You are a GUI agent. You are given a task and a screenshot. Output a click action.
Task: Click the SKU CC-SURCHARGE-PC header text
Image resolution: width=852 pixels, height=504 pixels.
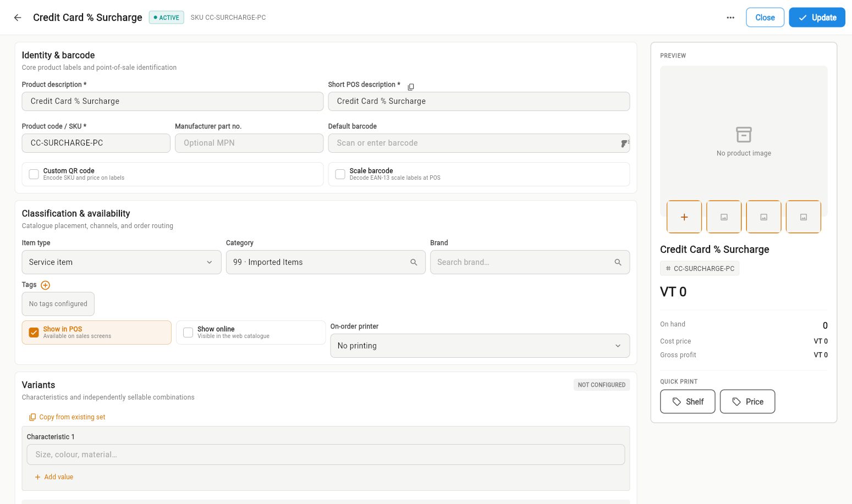(228, 18)
